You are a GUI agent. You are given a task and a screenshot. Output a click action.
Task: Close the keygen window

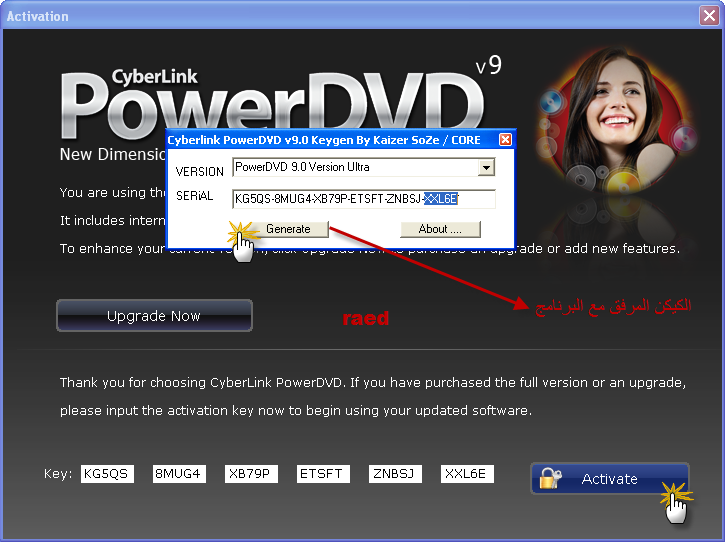point(505,140)
